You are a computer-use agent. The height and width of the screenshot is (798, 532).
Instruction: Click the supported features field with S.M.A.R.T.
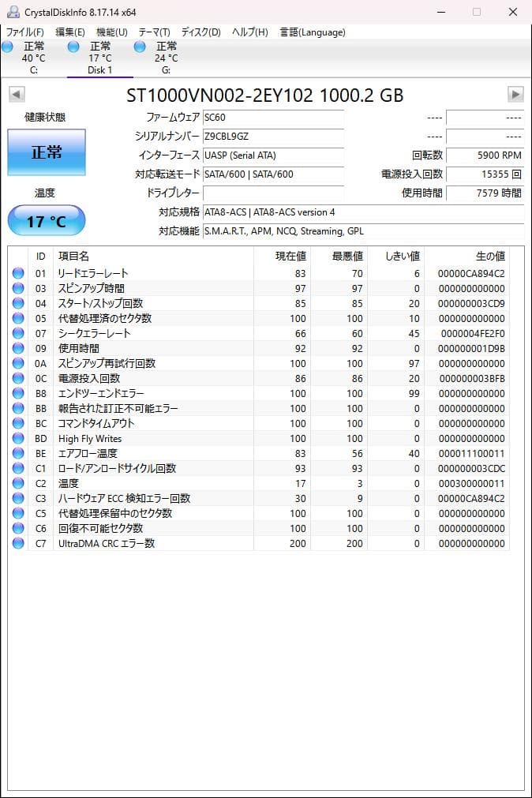click(364, 231)
